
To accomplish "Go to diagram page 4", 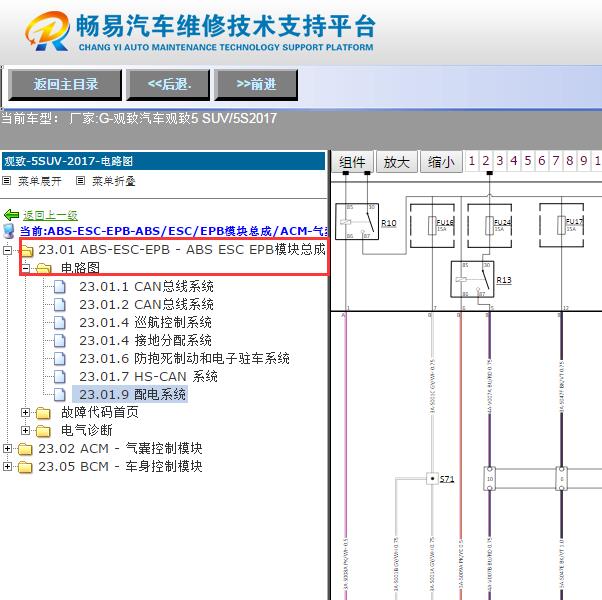I will point(514,160).
